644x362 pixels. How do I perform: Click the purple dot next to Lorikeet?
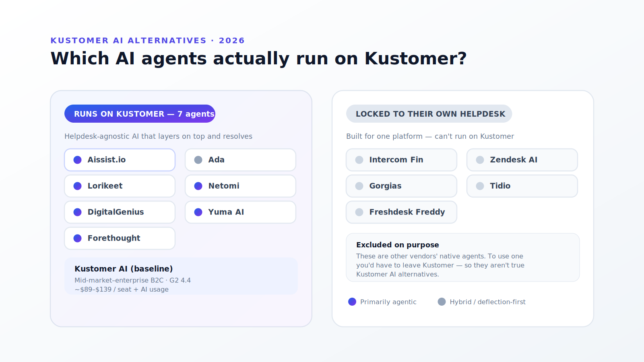pos(78,186)
